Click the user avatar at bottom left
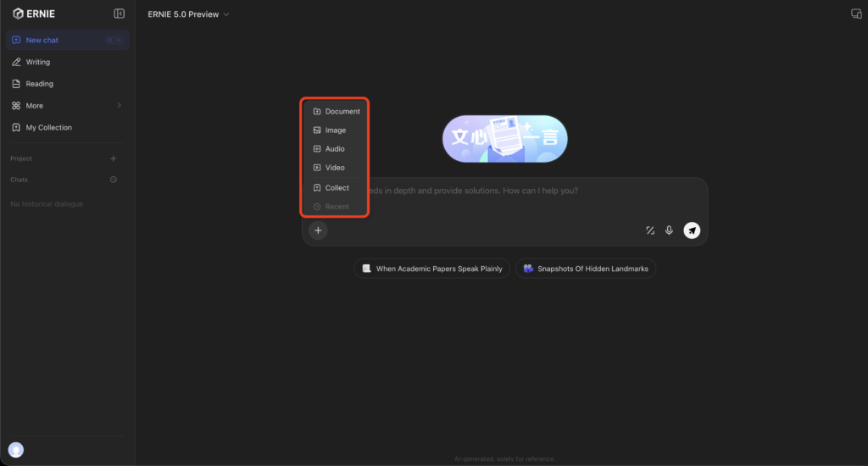This screenshot has width=868, height=466. pos(16,450)
